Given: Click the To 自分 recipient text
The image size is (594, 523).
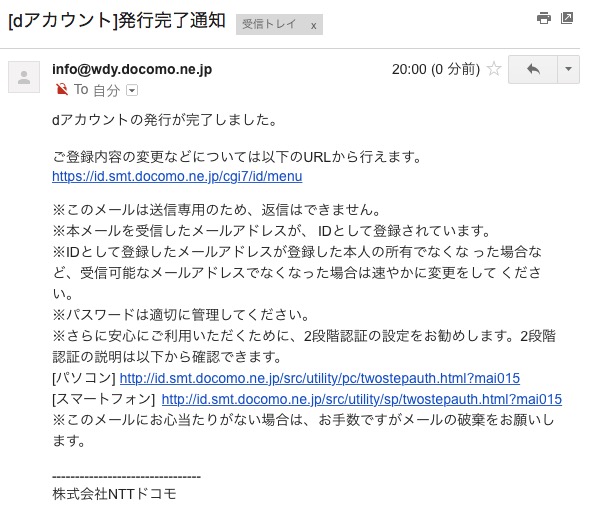Looking at the screenshot, I should pyautogui.click(x=97, y=90).
